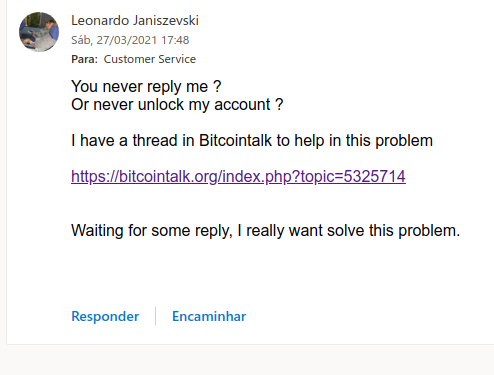
Task: Click the Para: label
Action: pyautogui.click(x=84, y=59)
